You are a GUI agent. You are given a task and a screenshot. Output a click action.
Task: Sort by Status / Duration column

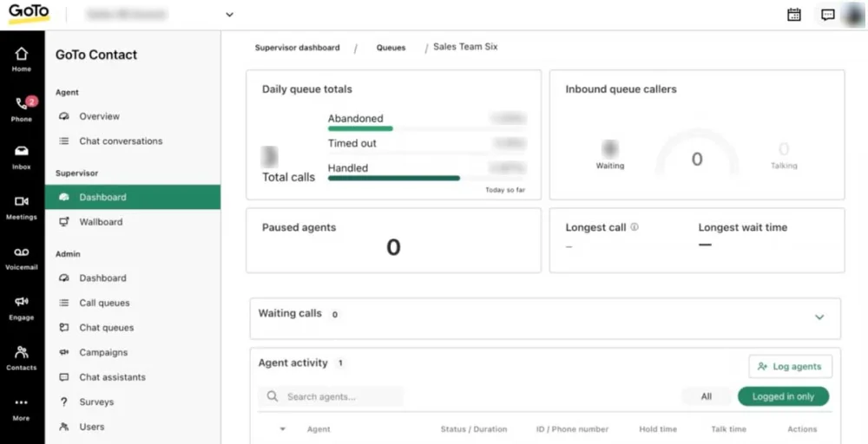473,429
